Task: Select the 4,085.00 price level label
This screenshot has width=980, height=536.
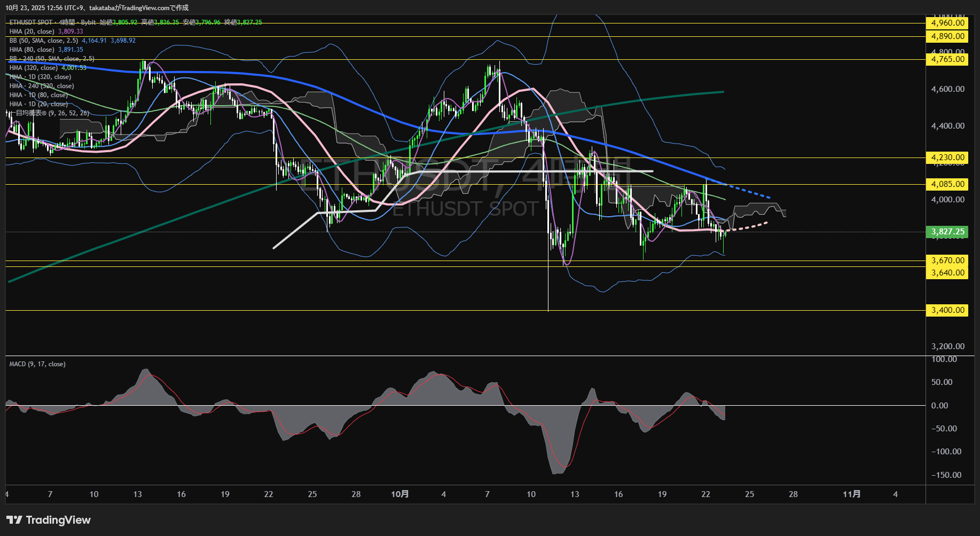Action: point(947,184)
